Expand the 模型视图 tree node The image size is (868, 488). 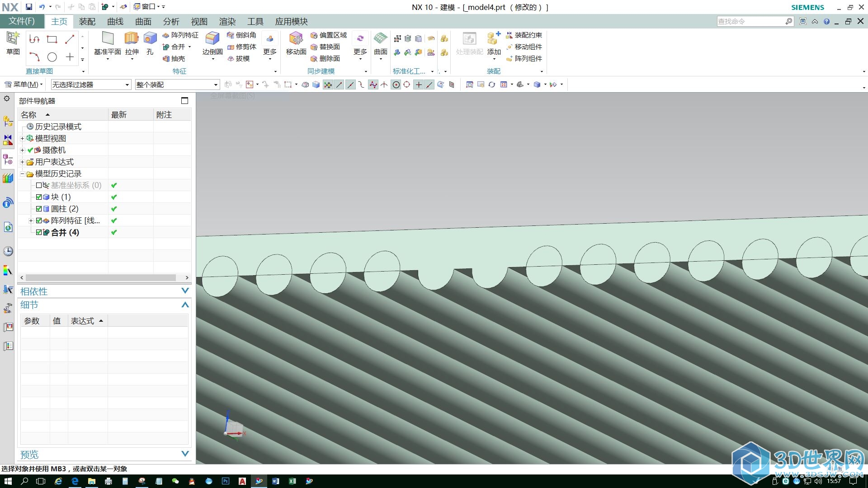[x=22, y=138]
